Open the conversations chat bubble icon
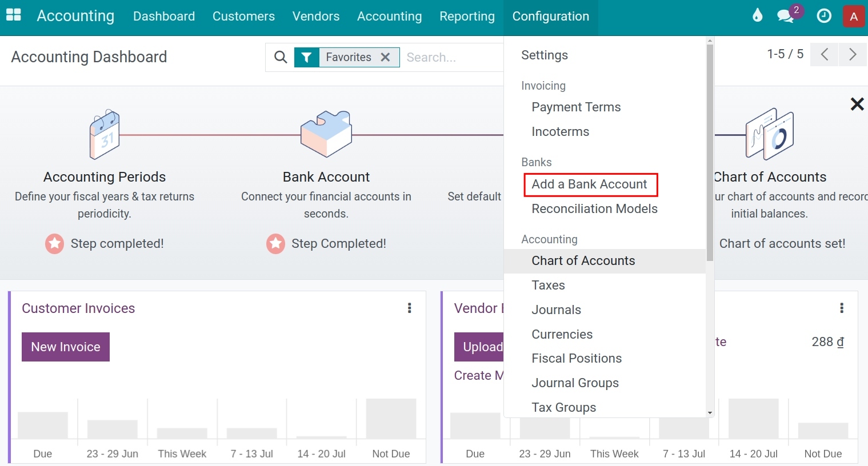 tap(786, 16)
